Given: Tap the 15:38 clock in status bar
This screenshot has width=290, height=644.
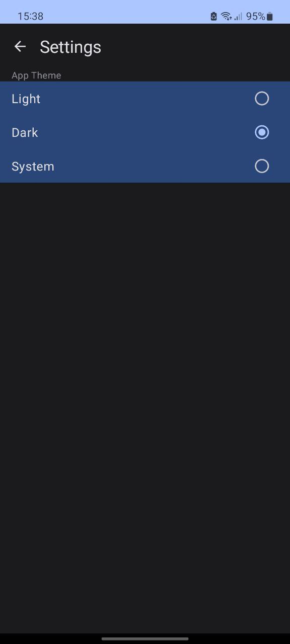Looking at the screenshot, I should (x=30, y=16).
